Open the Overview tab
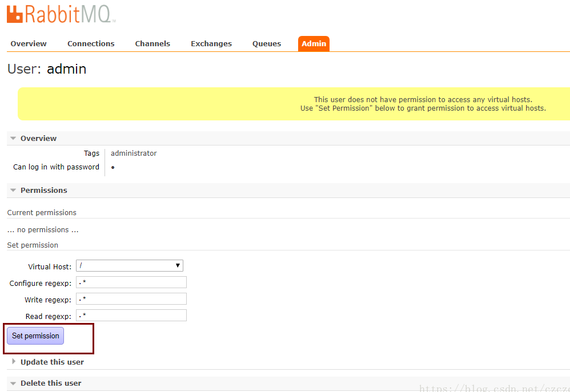 tap(29, 43)
